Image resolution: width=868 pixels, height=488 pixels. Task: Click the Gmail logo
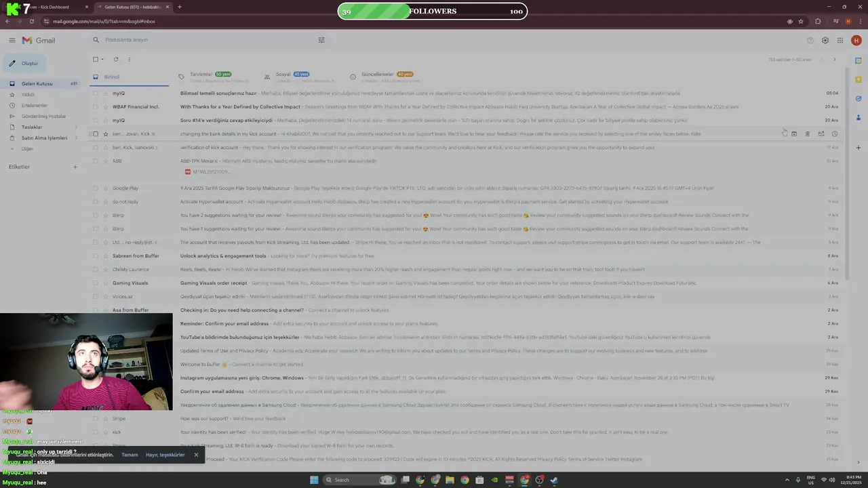[x=39, y=41]
